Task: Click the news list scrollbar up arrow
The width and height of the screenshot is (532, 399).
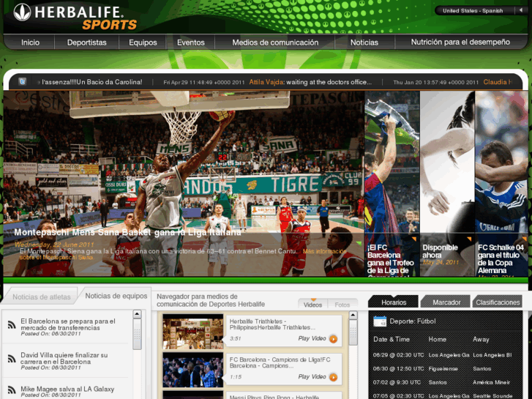Action: [x=137, y=314]
